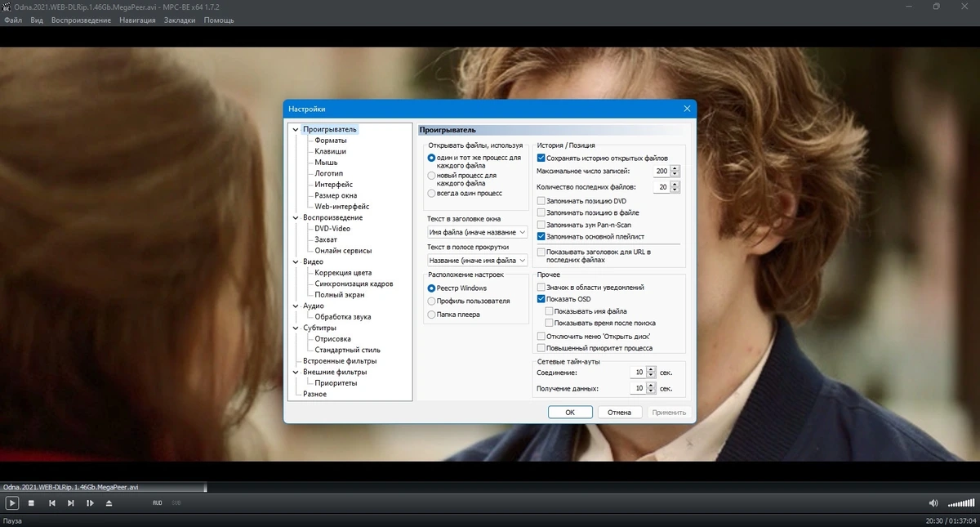This screenshot has width=980, height=527.
Task: Open 'Текст в полосе прокрутки' dropdown
Action: pyautogui.click(x=478, y=260)
